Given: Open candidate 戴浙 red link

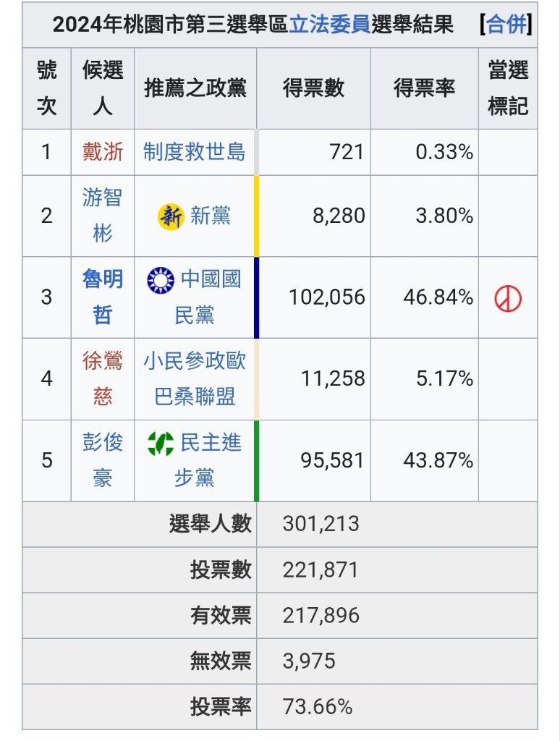Looking at the screenshot, I should 103,152.
